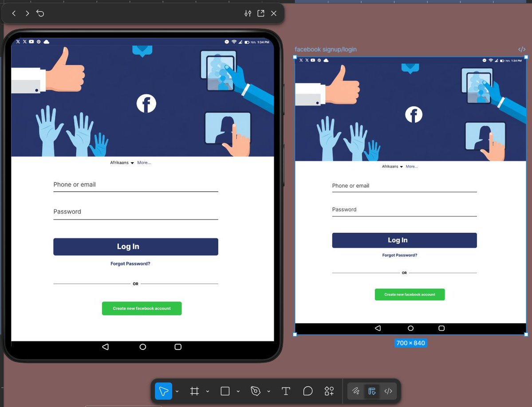Image resolution: width=532 pixels, height=407 pixels.
Task: Switch to Dev Mode toggle in toolbar
Action: tap(388, 391)
